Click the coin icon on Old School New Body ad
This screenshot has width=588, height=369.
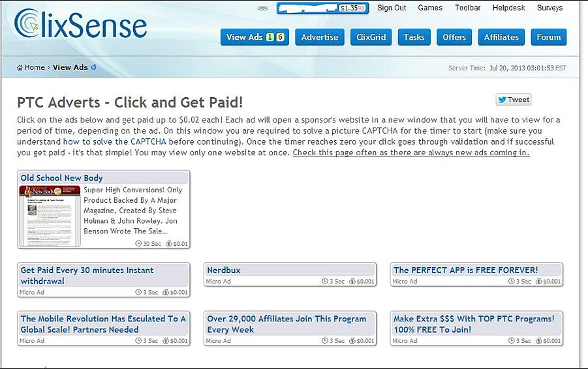click(x=169, y=244)
